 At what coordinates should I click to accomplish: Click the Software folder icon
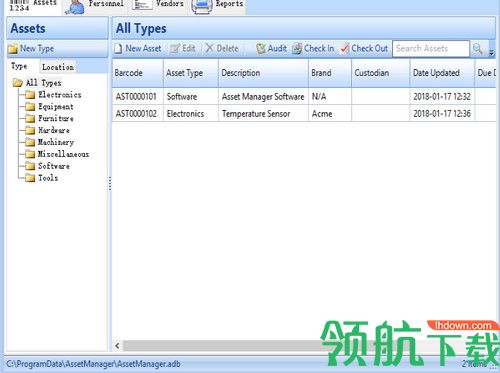tap(30, 166)
